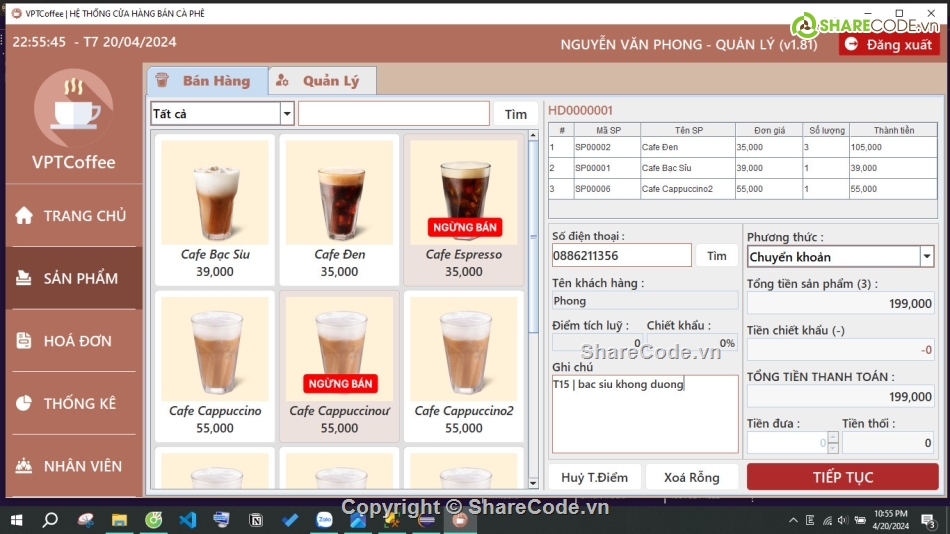Open the notification center icon
This screenshot has width=950, height=534.
927,520
